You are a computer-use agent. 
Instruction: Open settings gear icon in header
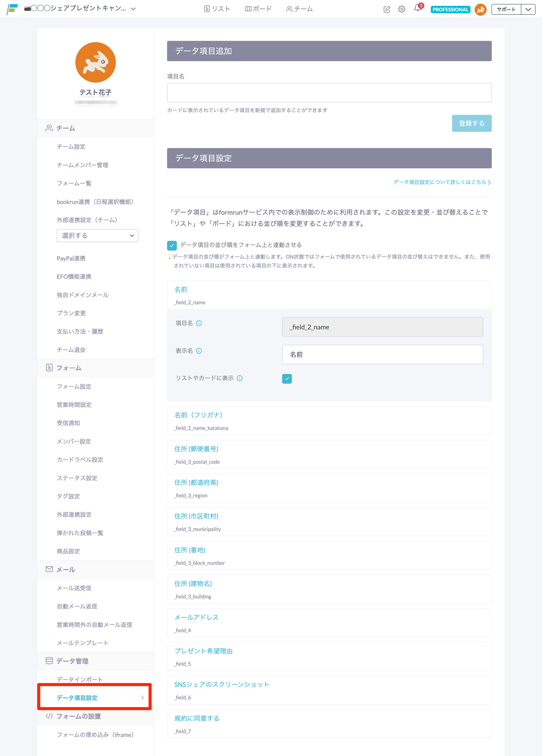tap(402, 9)
